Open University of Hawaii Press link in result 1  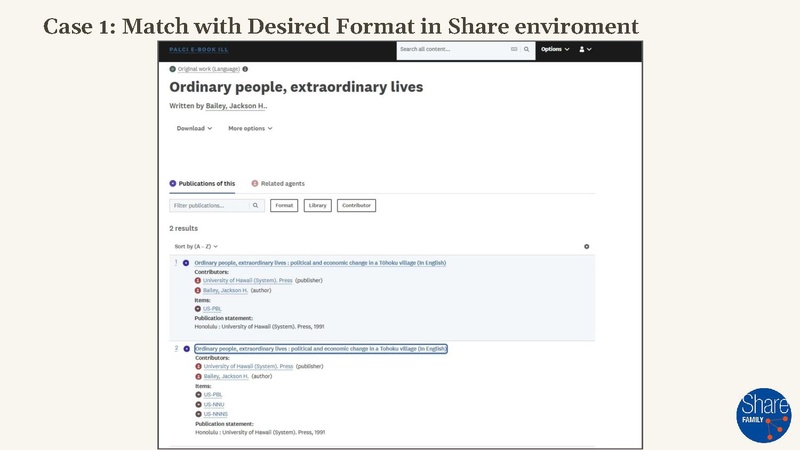click(x=248, y=281)
